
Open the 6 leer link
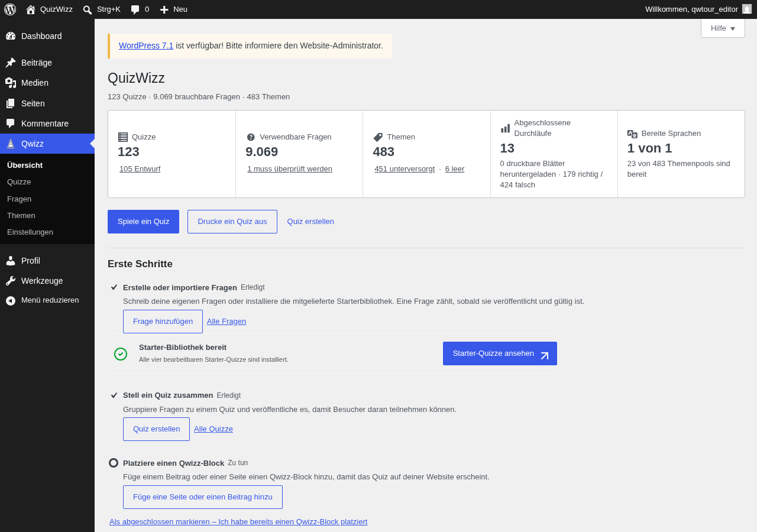pyautogui.click(x=455, y=168)
